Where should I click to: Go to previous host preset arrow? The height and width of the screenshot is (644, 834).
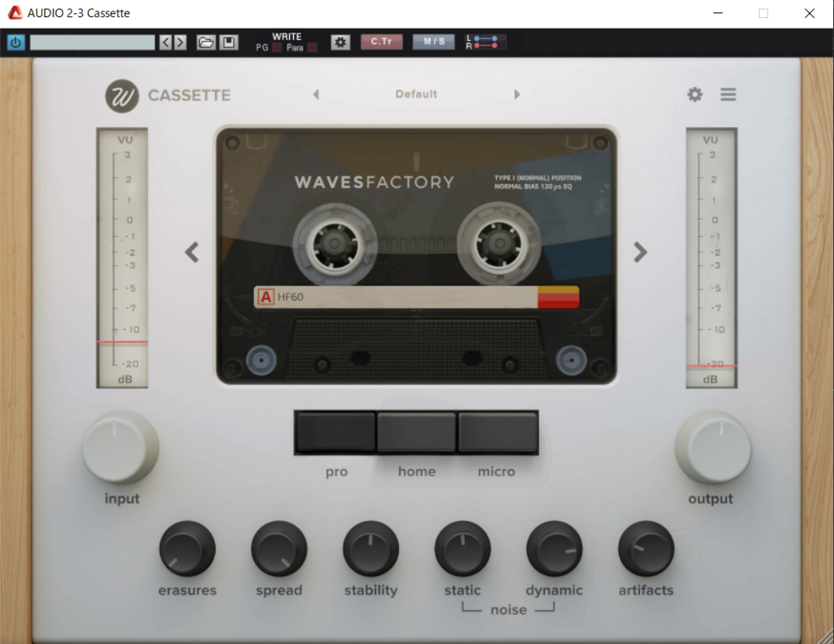tap(165, 42)
